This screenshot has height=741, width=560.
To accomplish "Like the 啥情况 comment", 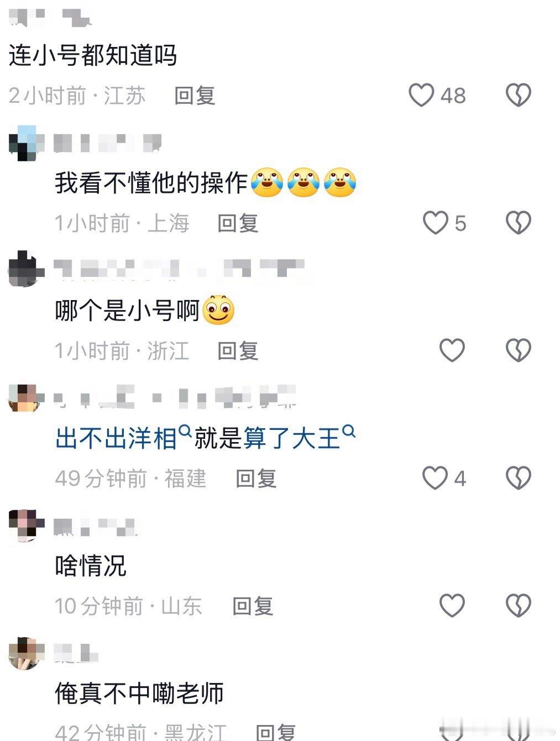I will tap(452, 606).
